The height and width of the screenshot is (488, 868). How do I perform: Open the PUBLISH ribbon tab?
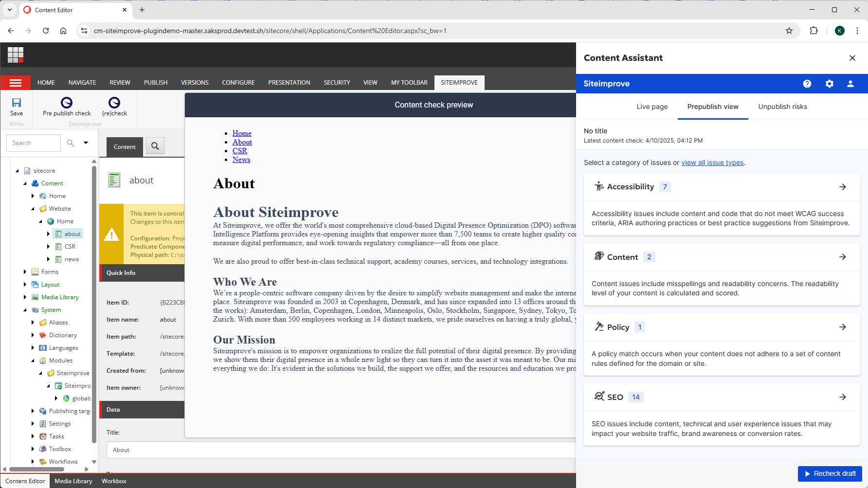click(x=156, y=83)
